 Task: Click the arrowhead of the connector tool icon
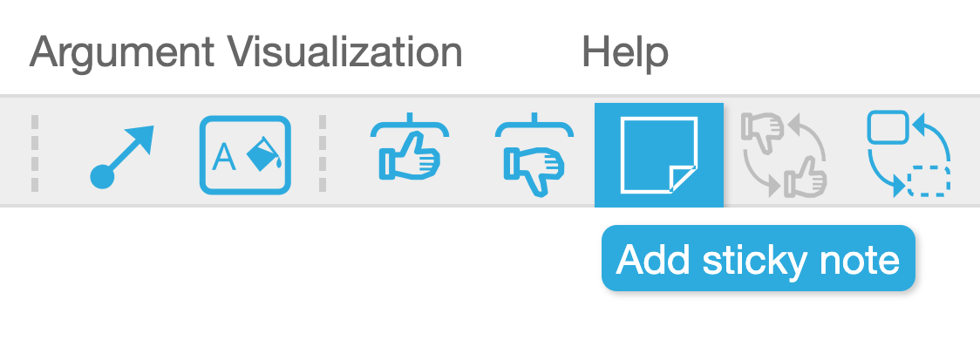[x=140, y=139]
